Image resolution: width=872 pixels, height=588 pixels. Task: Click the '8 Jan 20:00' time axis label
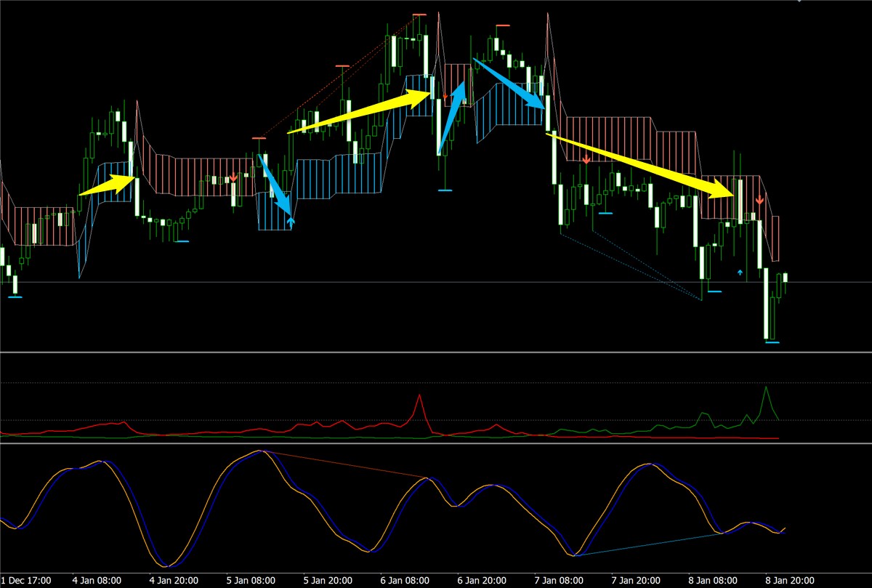[x=788, y=581]
